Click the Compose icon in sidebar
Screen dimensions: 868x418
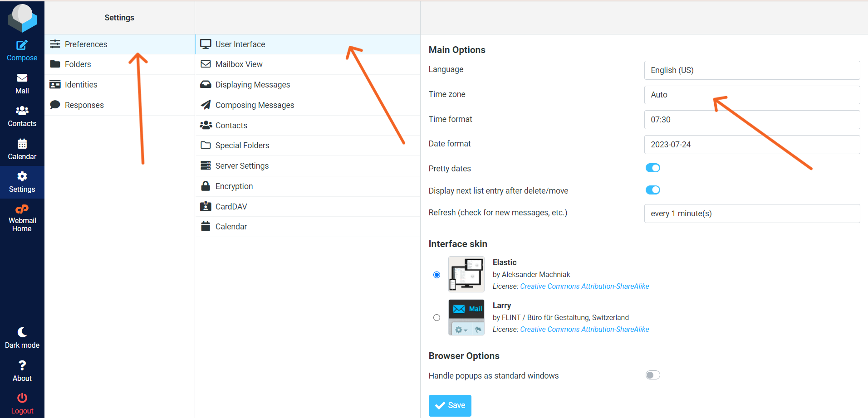22,45
